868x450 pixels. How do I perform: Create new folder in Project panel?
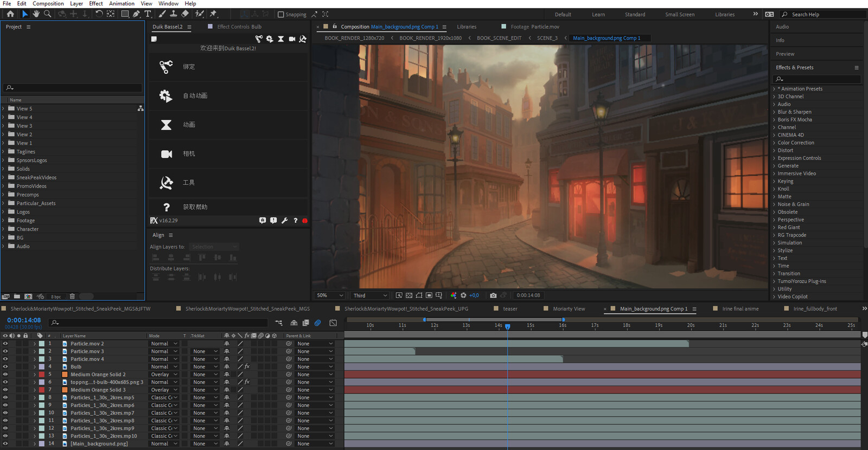tap(17, 297)
